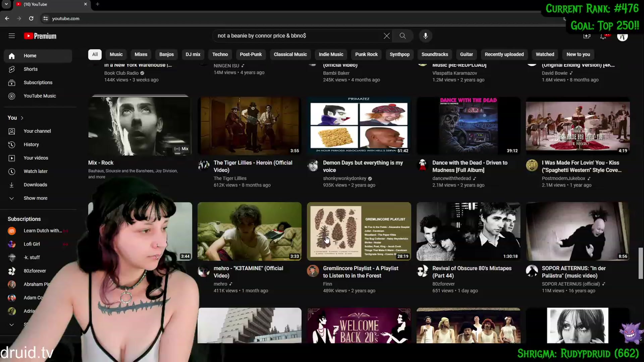The width and height of the screenshot is (644, 362).
Task: Open the Learn Dutch with... subscription
Action: tap(38, 231)
